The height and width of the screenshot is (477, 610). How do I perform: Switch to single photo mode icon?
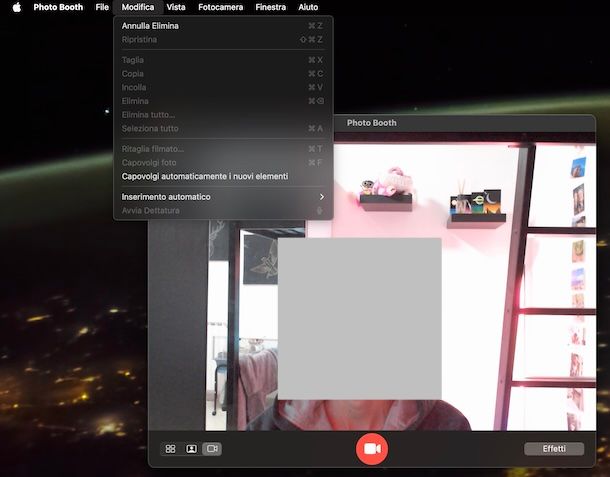click(191, 449)
